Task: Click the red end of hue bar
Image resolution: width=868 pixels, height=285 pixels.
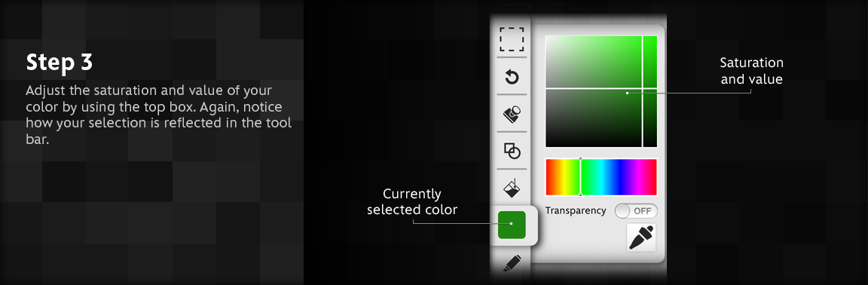Action: (550, 177)
